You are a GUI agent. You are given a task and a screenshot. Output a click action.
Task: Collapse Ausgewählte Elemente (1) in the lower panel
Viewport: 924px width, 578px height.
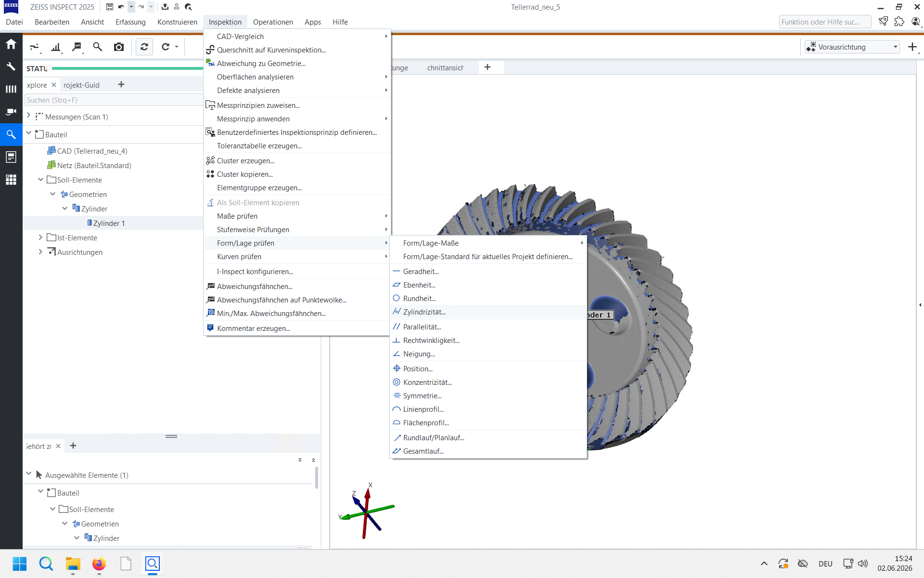(x=29, y=474)
